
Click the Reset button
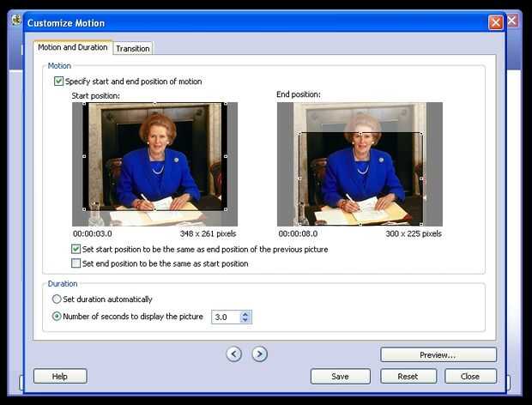coord(408,376)
